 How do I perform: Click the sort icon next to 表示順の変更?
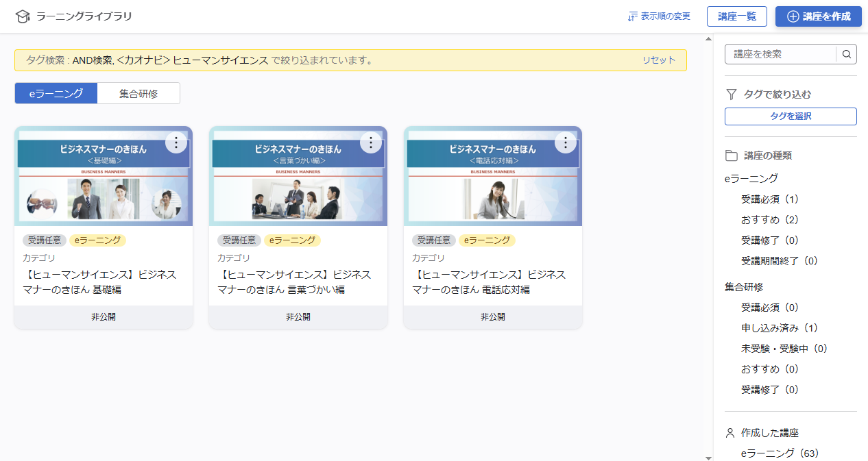coord(631,16)
